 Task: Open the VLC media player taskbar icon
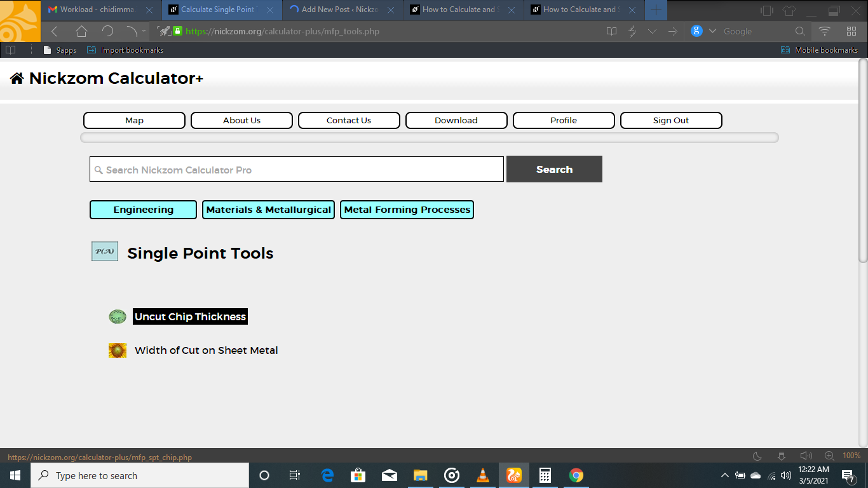[x=483, y=475]
